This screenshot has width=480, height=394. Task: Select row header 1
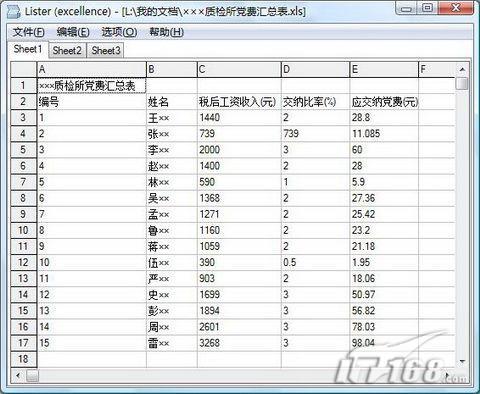(x=23, y=86)
